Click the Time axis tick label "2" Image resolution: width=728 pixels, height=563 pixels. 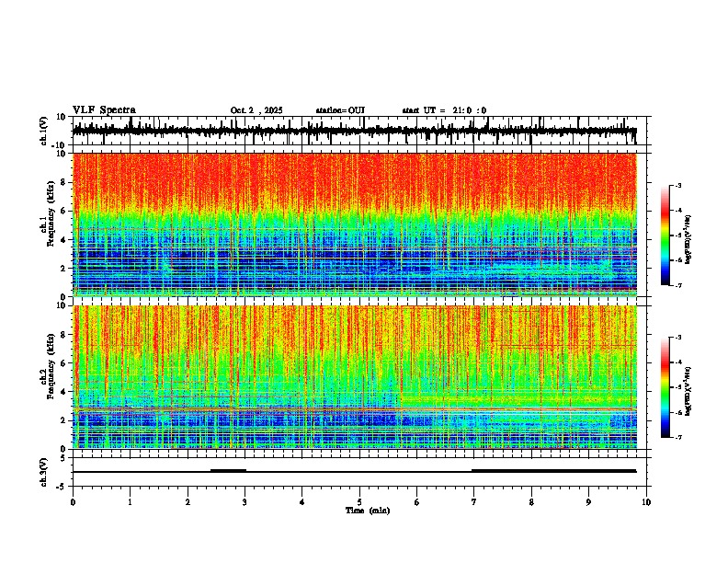click(188, 502)
